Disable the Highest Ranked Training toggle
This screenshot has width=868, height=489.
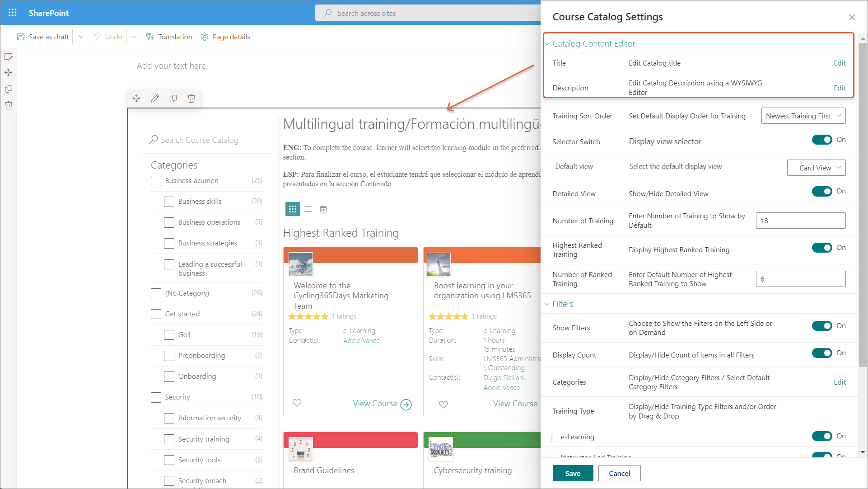(x=821, y=248)
